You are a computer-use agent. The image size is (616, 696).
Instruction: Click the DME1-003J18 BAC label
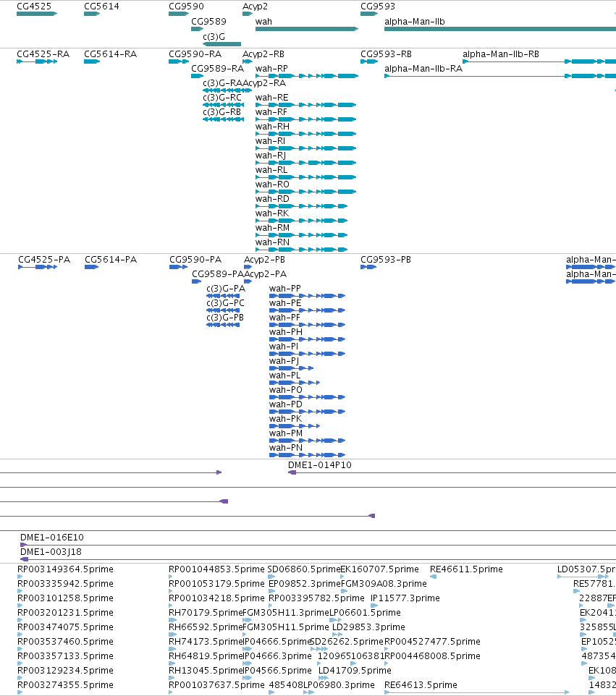pos(51,552)
